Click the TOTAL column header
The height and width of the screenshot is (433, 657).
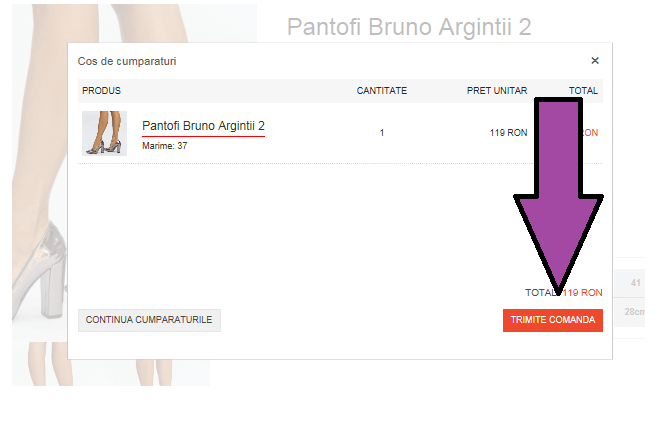click(583, 91)
